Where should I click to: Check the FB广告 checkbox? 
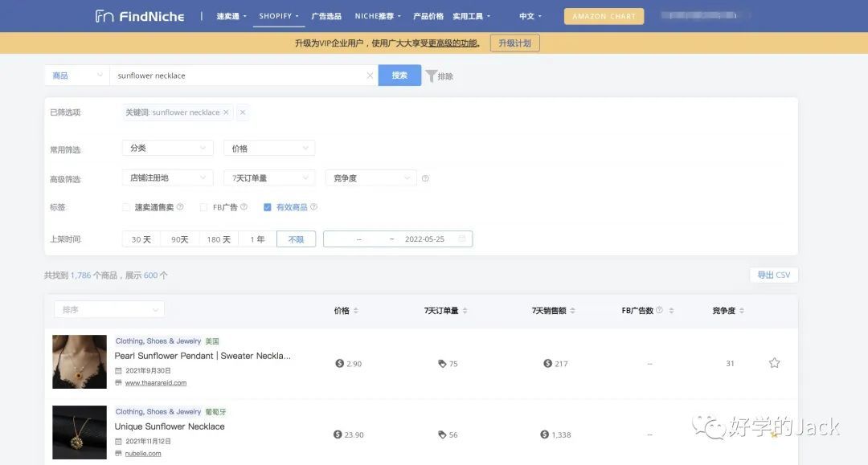tap(204, 207)
